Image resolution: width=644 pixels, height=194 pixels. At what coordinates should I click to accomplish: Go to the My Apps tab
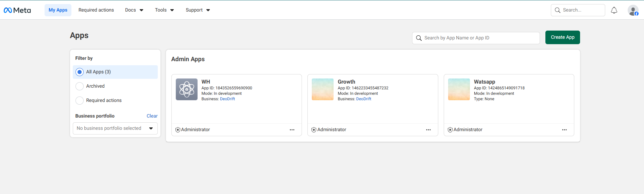(58, 10)
